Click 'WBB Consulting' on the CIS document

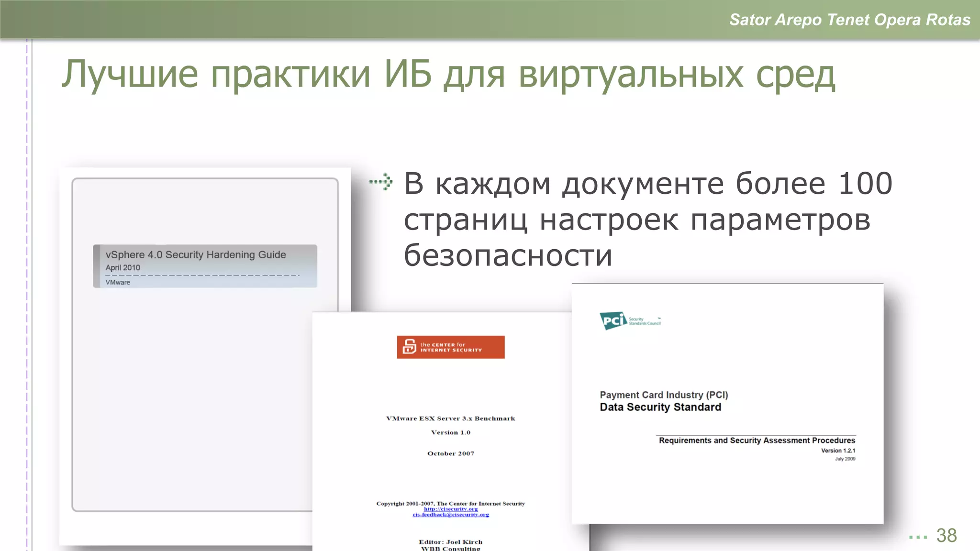coord(451,548)
